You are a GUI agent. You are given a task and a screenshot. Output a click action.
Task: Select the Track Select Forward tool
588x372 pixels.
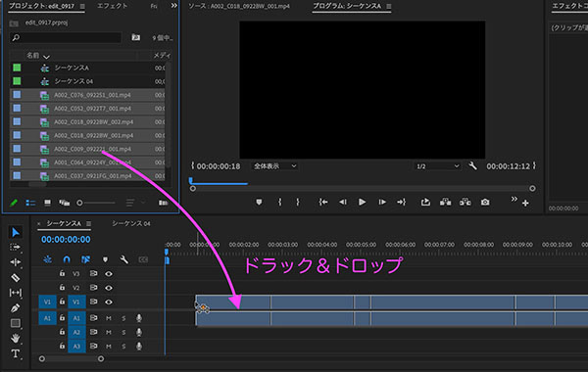pyautogui.click(x=15, y=248)
